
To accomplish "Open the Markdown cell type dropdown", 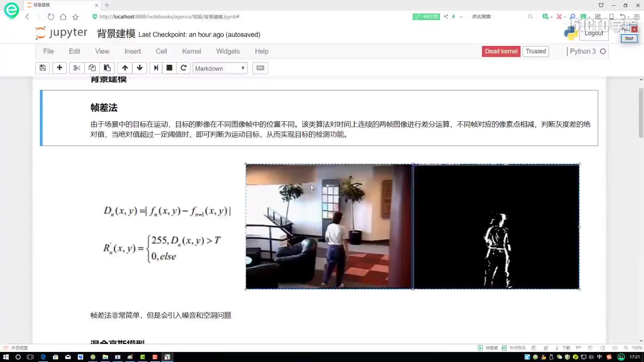I will tap(220, 68).
